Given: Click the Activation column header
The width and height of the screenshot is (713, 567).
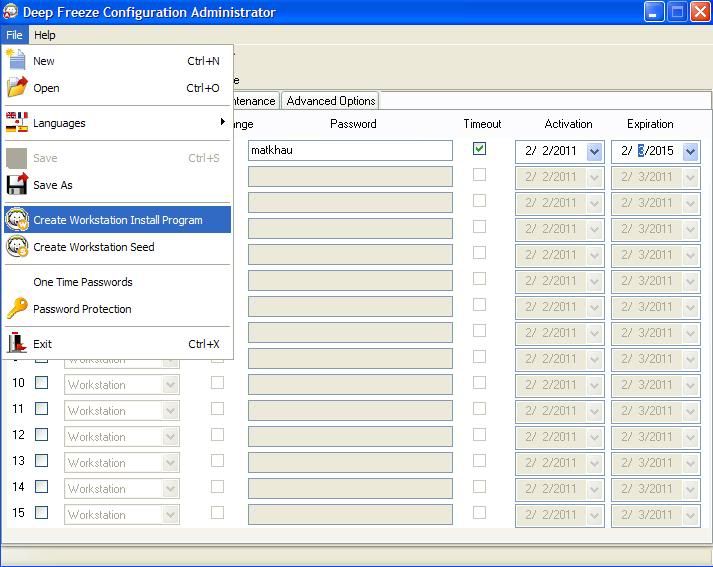Looking at the screenshot, I should (x=568, y=124).
